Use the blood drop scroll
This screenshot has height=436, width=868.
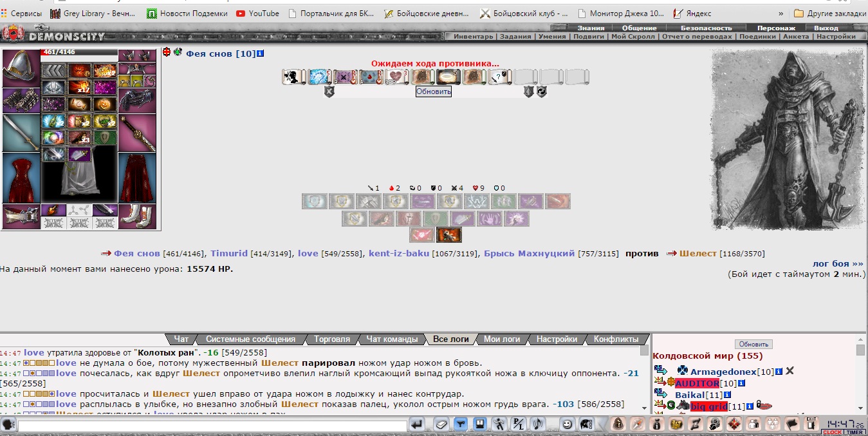tap(371, 77)
